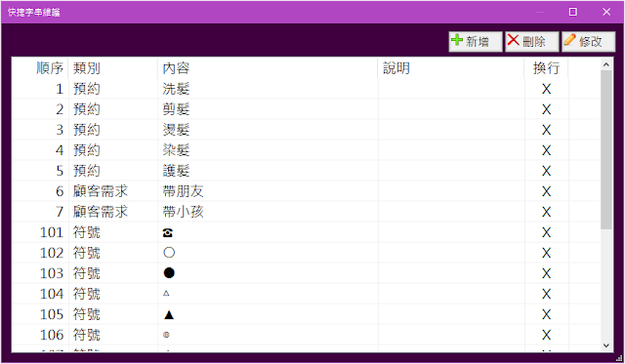
Task: Click order number 6 cell
Action: [x=60, y=191]
